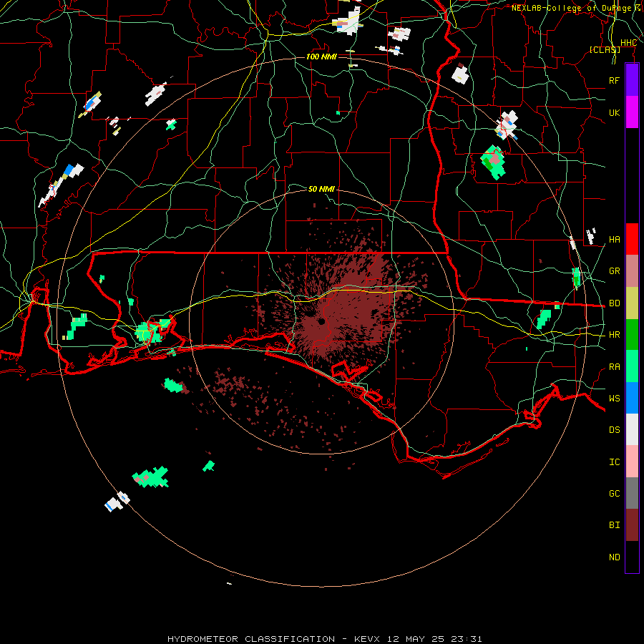Click the DS legend label
644x644 pixels.
pyautogui.click(x=614, y=429)
